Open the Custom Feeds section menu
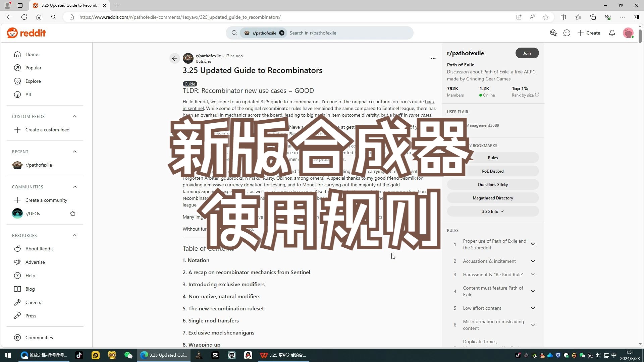The width and height of the screenshot is (644, 362). [x=75, y=116]
